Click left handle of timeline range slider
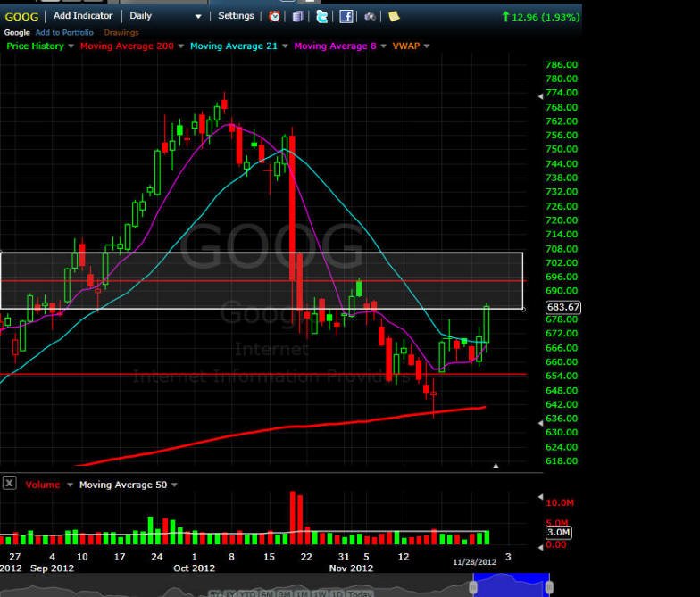 coord(474,587)
